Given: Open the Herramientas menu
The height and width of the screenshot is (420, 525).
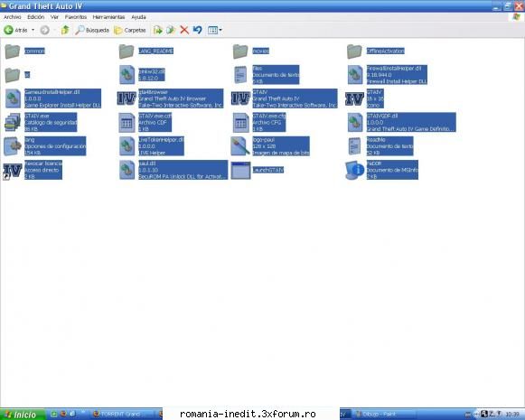Looking at the screenshot, I should 108,17.
